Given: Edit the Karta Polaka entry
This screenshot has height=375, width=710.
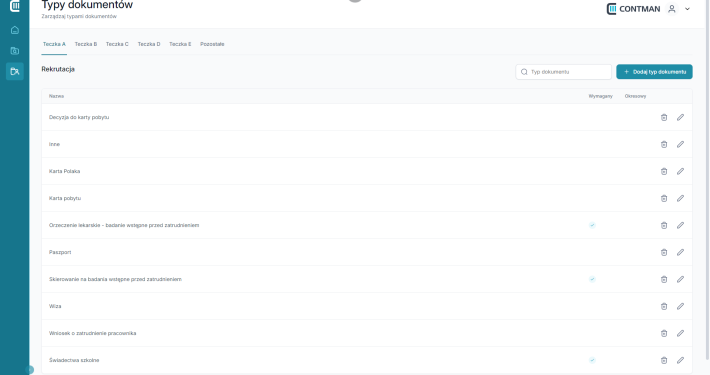Looking at the screenshot, I should 680,171.
